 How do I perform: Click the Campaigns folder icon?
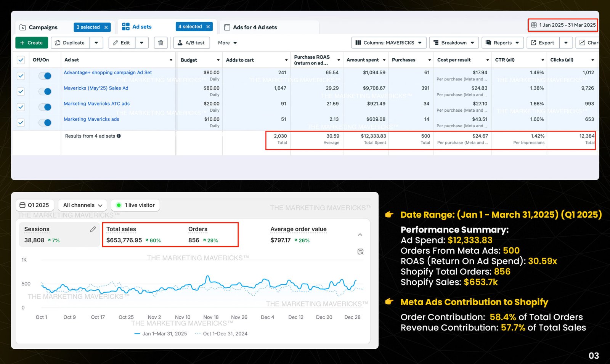pyautogui.click(x=23, y=27)
